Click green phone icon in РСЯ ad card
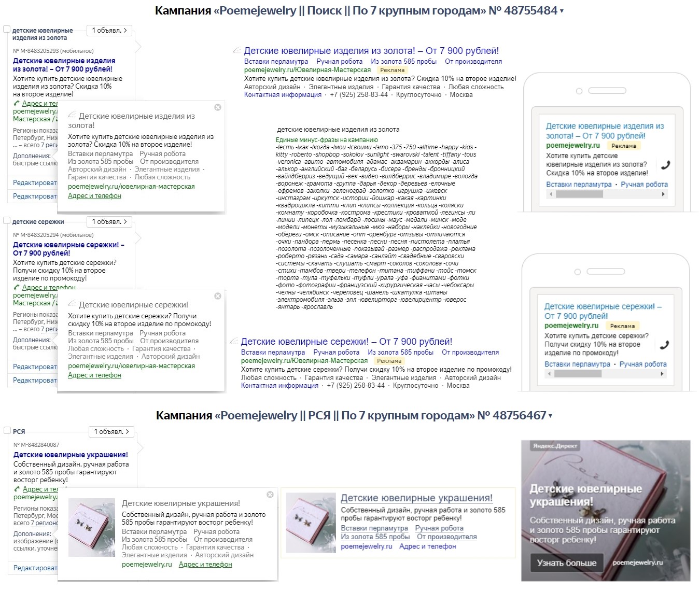700x591 pixels. click(17, 489)
